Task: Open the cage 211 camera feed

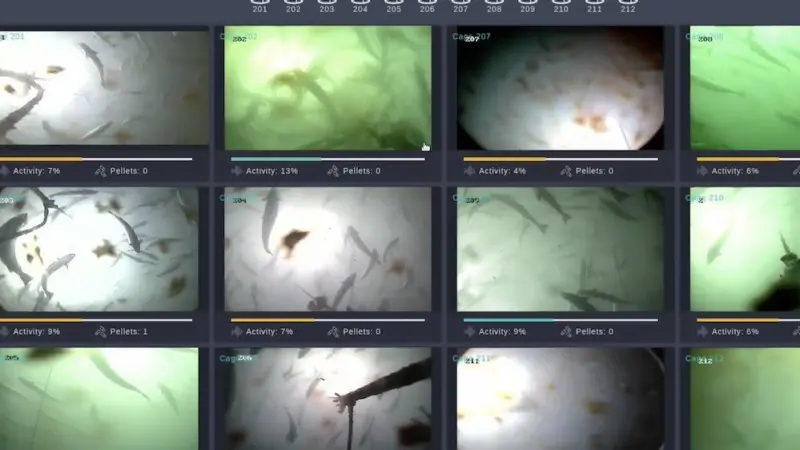Action: (560, 399)
